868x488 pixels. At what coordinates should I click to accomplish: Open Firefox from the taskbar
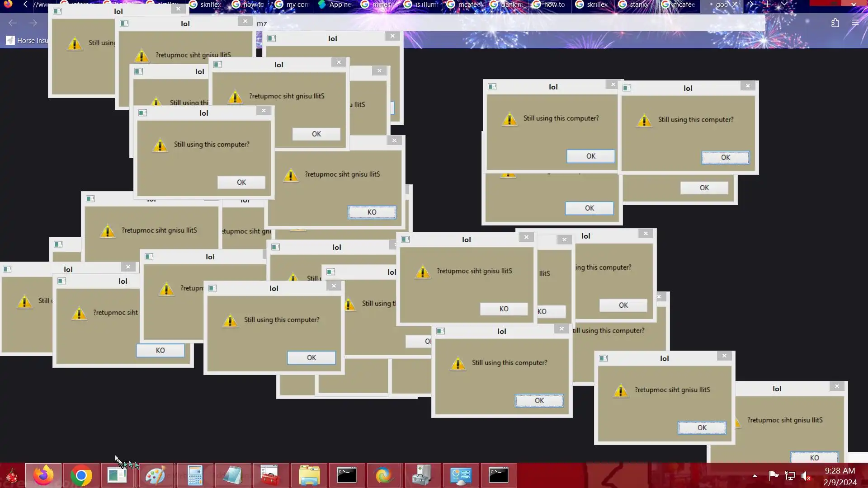point(43,475)
